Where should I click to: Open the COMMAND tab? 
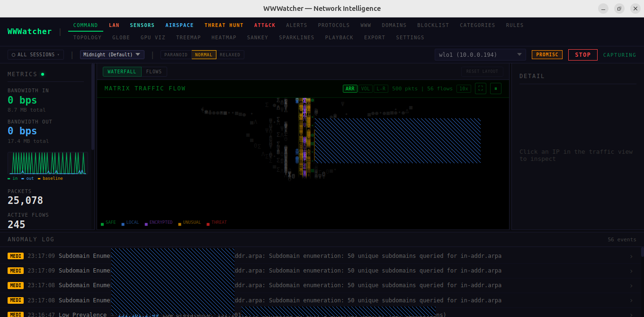pos(86,25)
